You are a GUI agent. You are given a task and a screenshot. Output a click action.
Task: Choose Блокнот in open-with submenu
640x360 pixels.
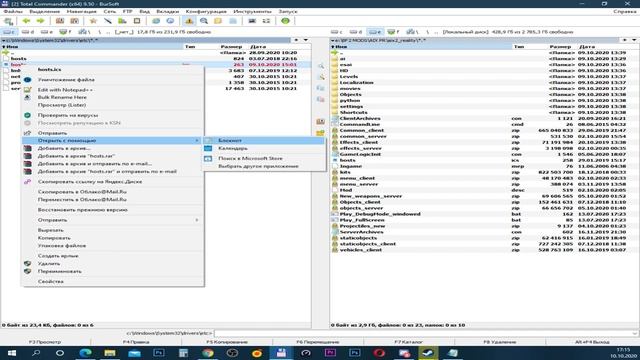pos(264,140)
